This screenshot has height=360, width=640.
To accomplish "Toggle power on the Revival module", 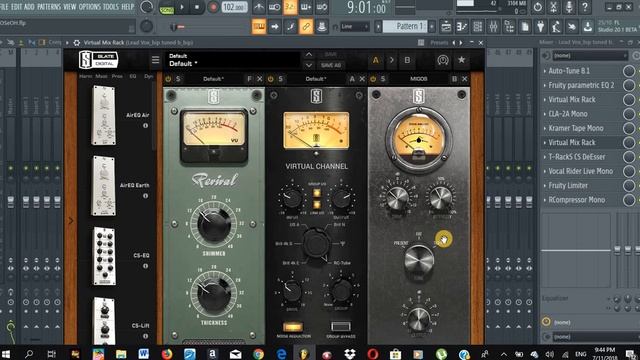I will click(x=168, y=79).
